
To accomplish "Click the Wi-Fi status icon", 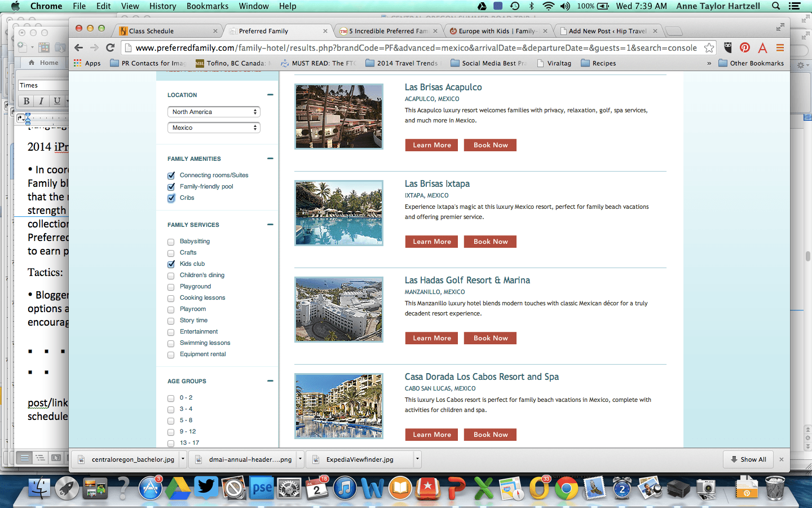I will pyautogui.click(x=548, y=6).
